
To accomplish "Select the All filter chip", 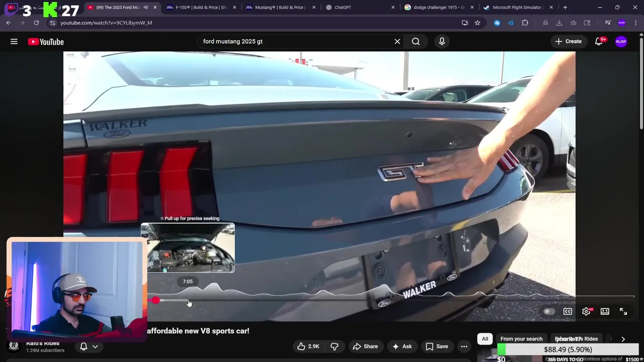I will pyautogui.click(x=485, y=339).
